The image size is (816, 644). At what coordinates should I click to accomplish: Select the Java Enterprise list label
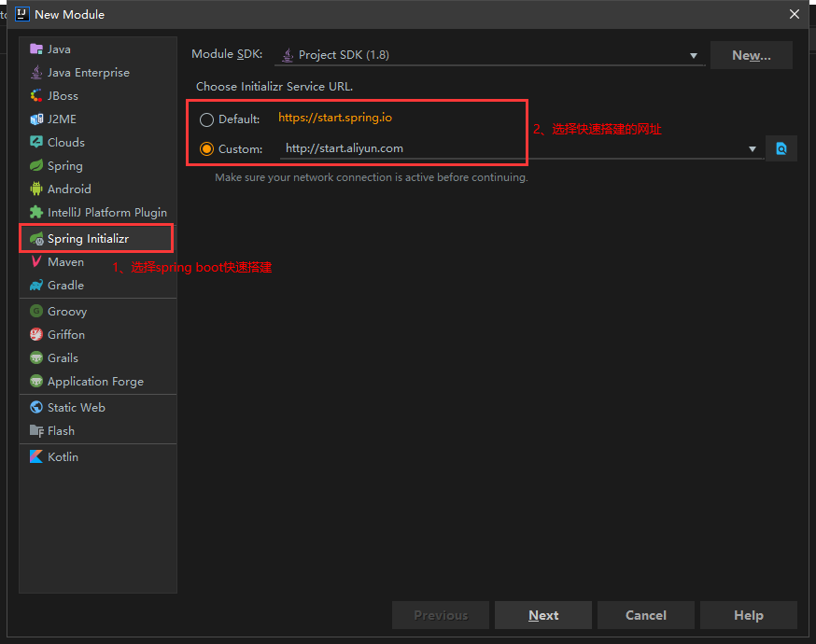click(89, 73)
